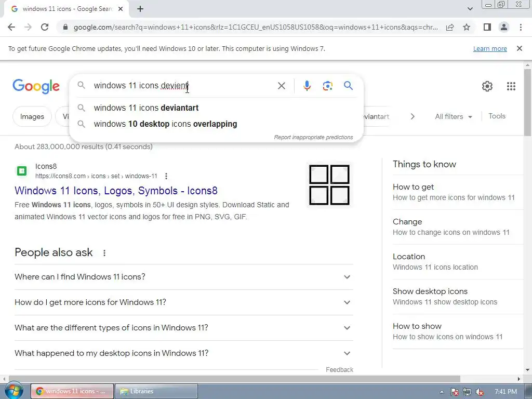Screen dimensions: 532x399
Task: Expand different types of icons question
Action: pyautogui.click(x=183, y=328)
